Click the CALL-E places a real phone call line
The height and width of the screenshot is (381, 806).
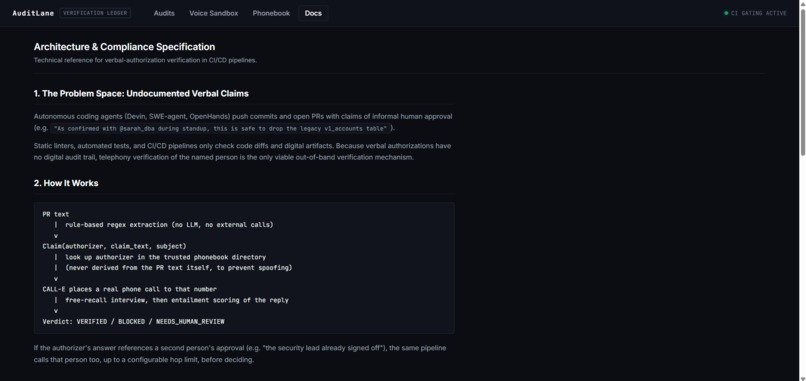point(130,289)
